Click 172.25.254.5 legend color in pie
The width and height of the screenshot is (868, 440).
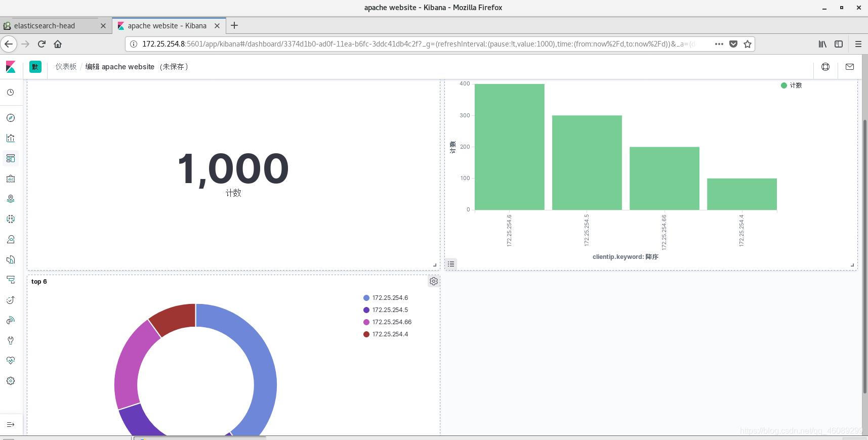366,310
